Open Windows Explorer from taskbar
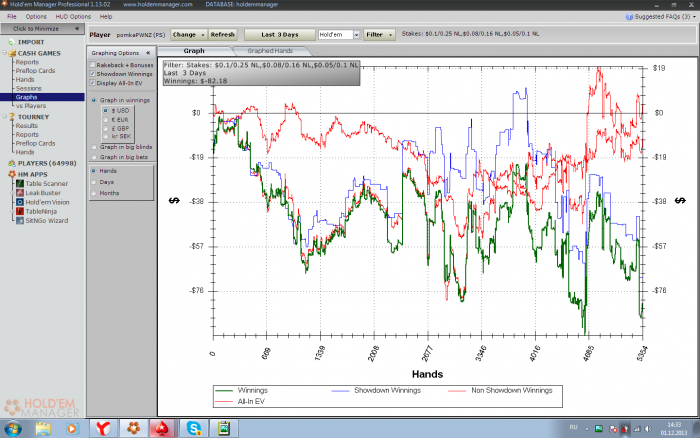Screen dimensions: 700x438 [x=43, y=429]
